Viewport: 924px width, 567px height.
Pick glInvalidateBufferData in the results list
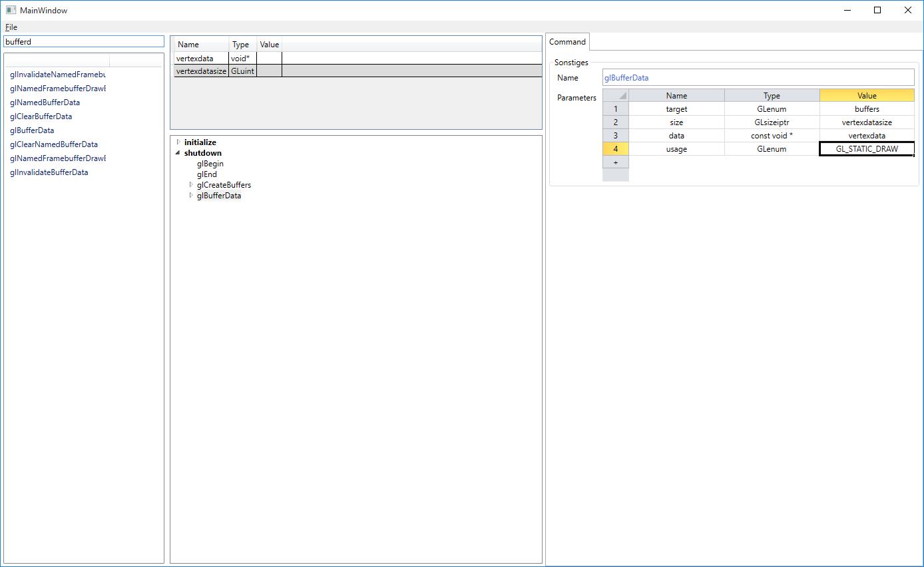(x=49, y=172)
